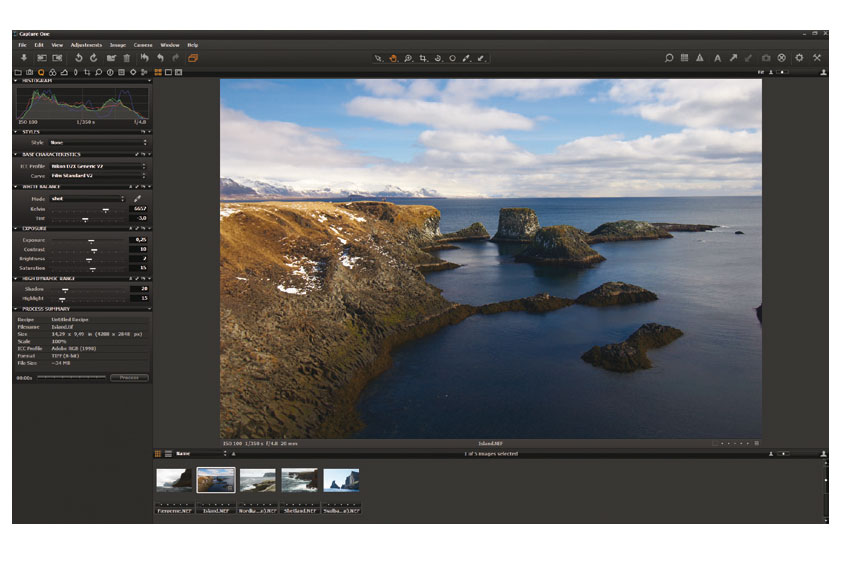This screenshot has height=561, width=842.
Task: Click the Process button
Action: pyautogui.click(x=129, y=378)
